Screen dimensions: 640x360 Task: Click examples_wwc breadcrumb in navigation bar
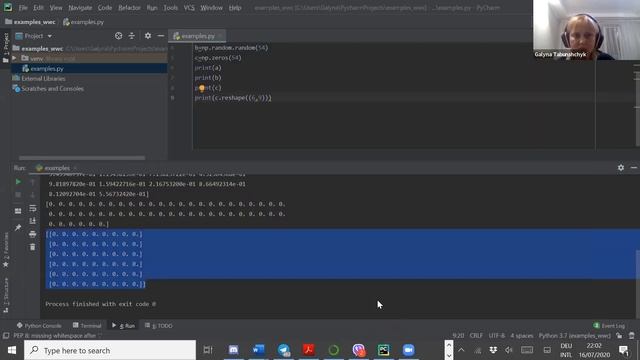(30, 22)
